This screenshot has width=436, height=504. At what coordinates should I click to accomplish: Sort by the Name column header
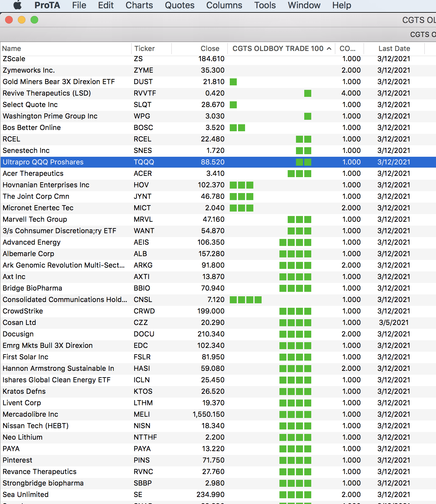[12, 48]
